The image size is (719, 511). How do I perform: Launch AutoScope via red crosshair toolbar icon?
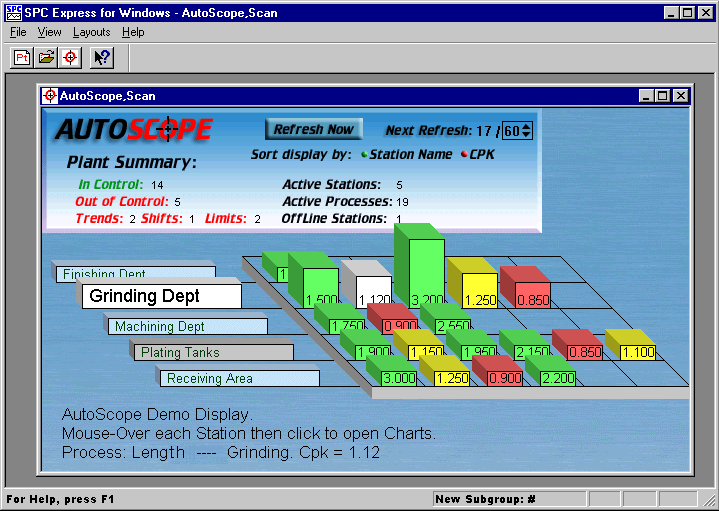[69, 57]
